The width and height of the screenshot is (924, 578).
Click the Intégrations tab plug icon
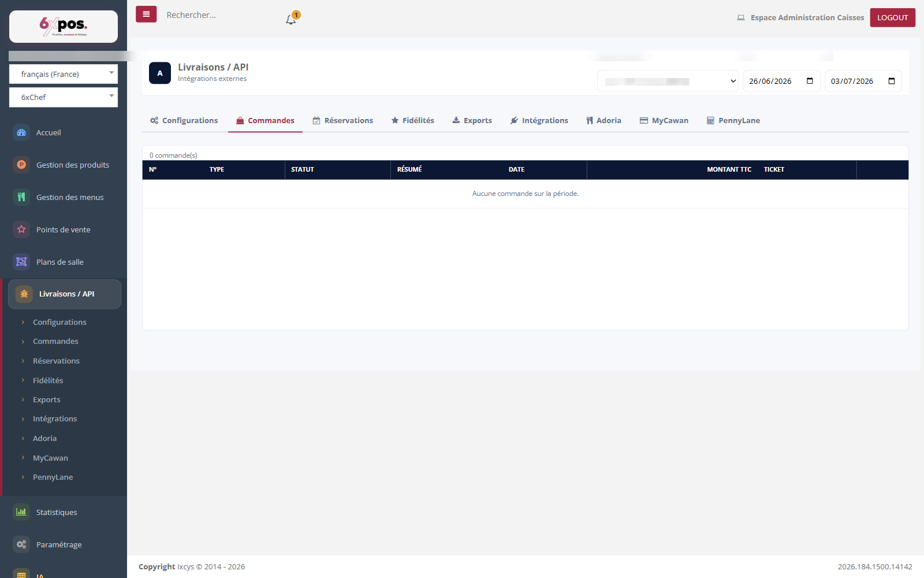pos(515,121)
